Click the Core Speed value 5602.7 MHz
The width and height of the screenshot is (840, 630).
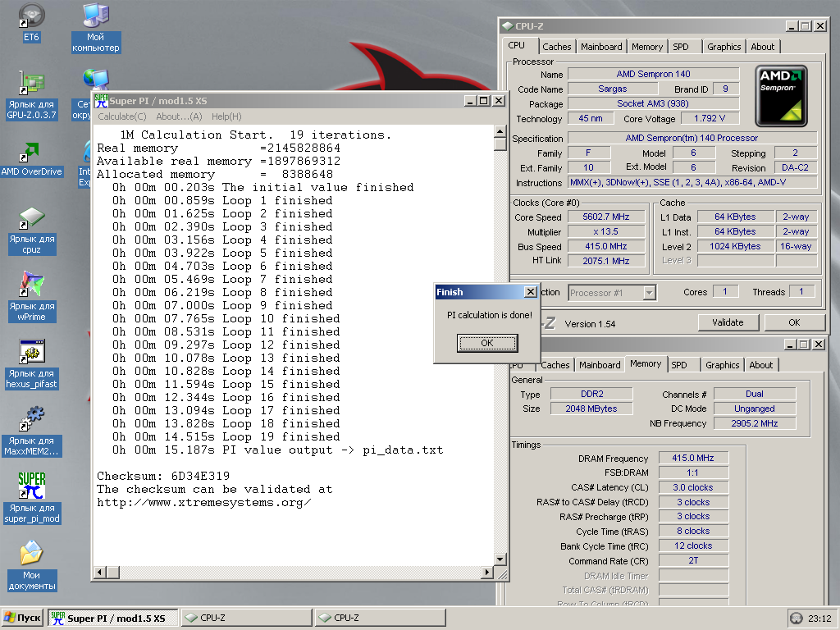coord(606,217)
